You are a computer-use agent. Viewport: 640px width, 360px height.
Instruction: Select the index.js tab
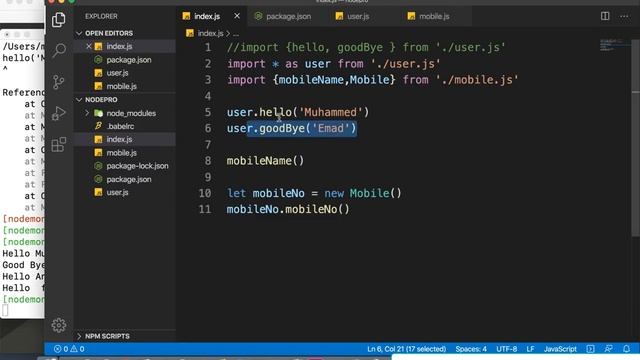pos(207,16)
